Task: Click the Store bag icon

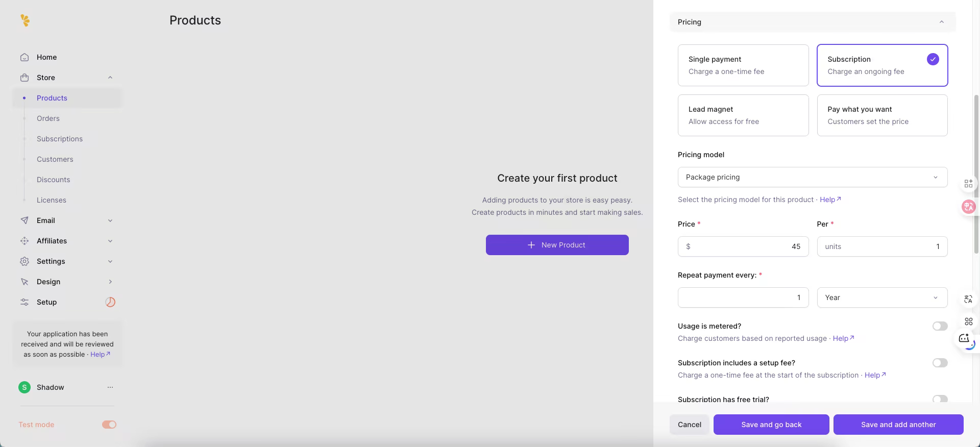Action: pyautogui.click(x=24, y=78)
